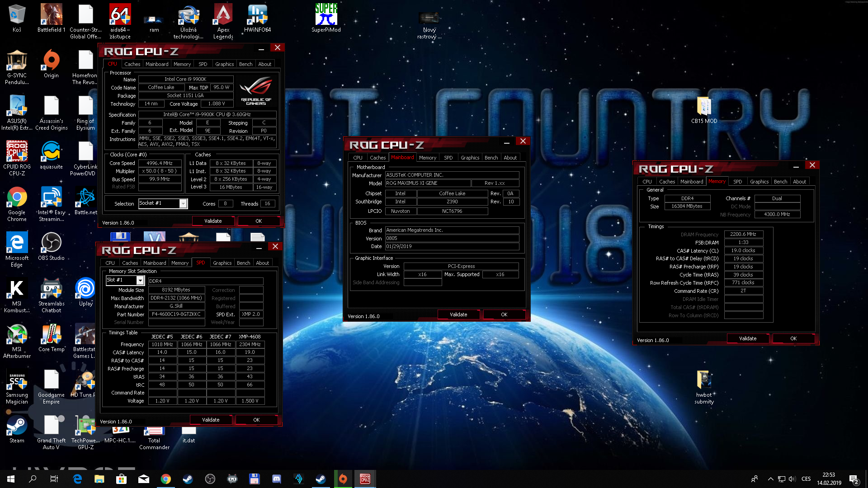This screenshot has width=868, height=488.
Task: Launch HWiNFO64 from the desktop
Action: [x=257, y=18]
